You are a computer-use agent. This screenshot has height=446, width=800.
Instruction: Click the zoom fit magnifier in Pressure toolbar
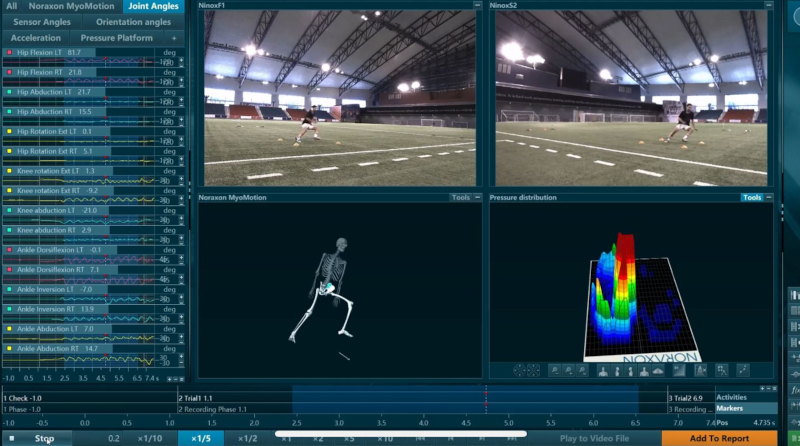point(582,370)
